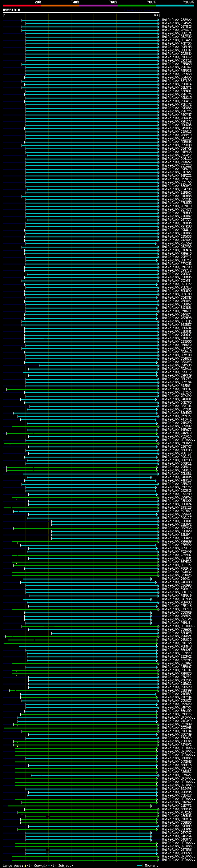Image resolution: width=197 pixels, height=868 pixels.
Task: Select the UniRef100_Q9SP02 label
Action: click(177, 497)
